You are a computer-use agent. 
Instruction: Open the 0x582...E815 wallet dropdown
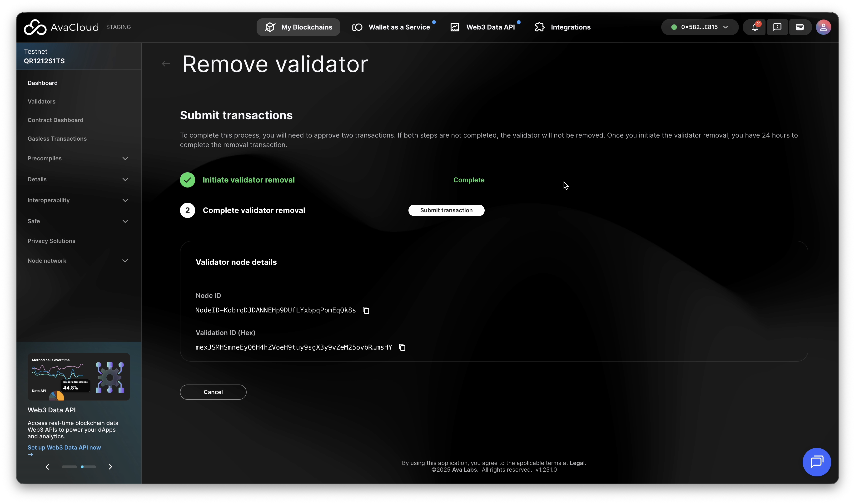coord(699,27)
